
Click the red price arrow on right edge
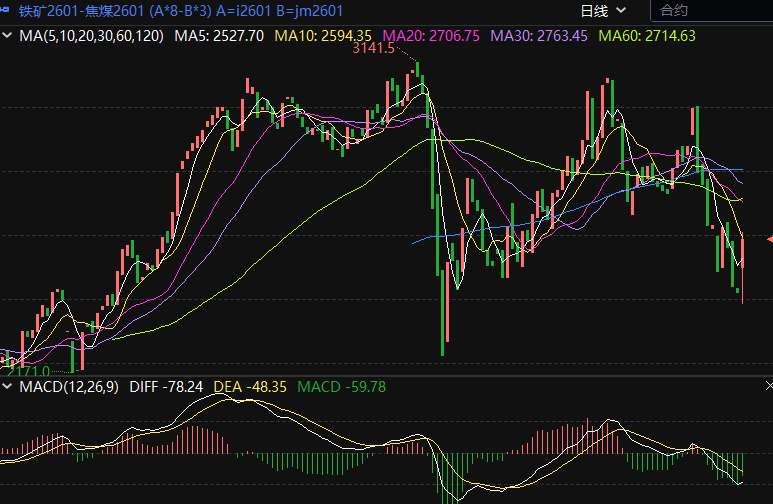point(768,238)
